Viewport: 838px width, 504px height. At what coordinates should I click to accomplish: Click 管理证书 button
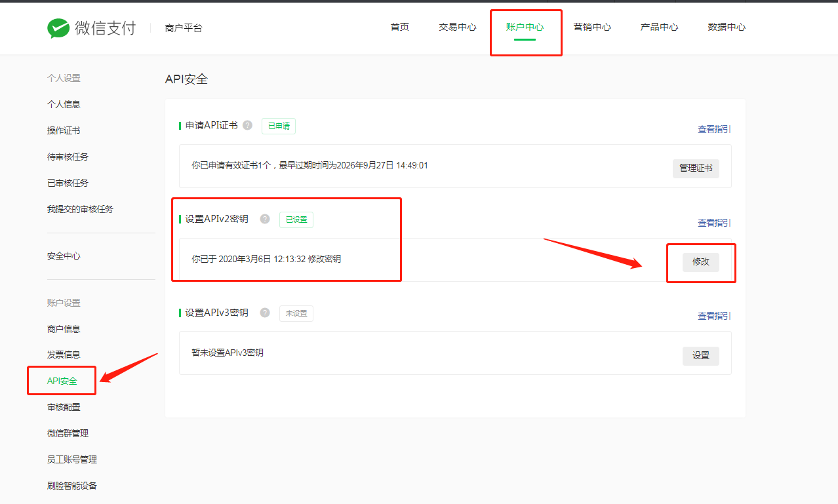[x=696, y=168]
